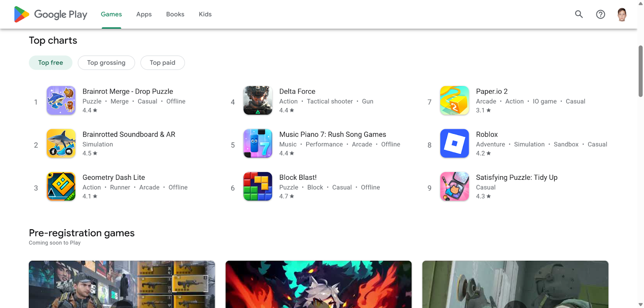Open Geometry Dash Lite app icon
This screenshot has width=644, height=308.
[x=61, y=187]
